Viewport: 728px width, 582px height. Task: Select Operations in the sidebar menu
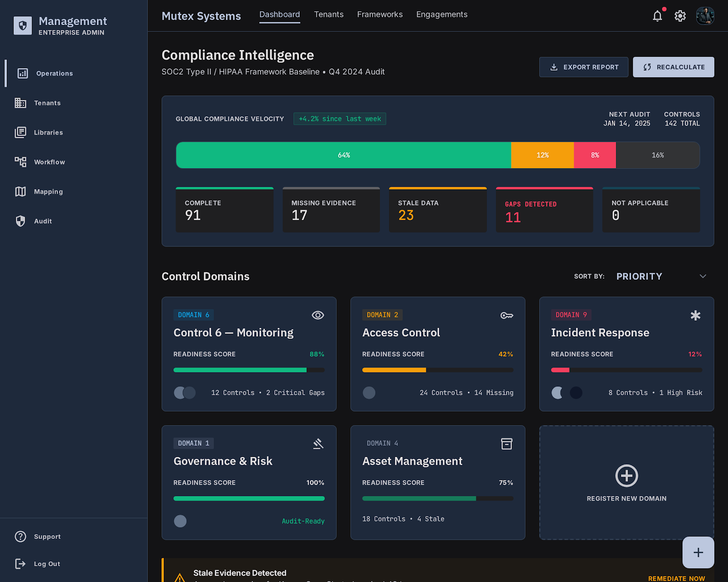pos(76,73)
